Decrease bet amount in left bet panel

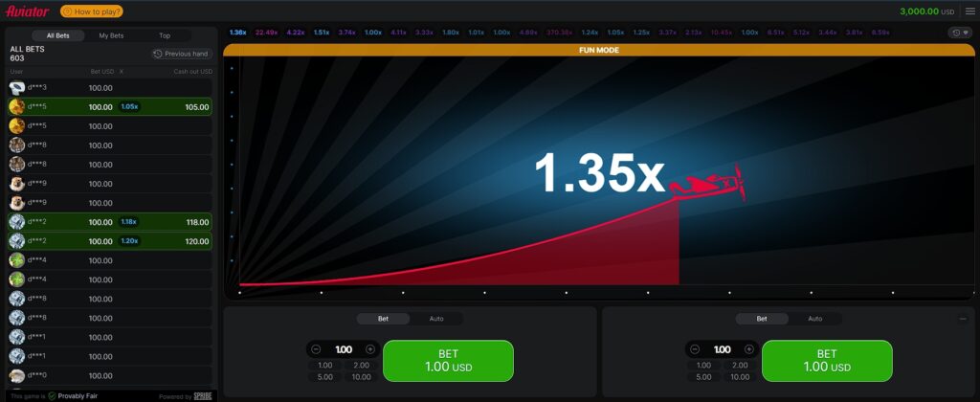coord(316,349)
